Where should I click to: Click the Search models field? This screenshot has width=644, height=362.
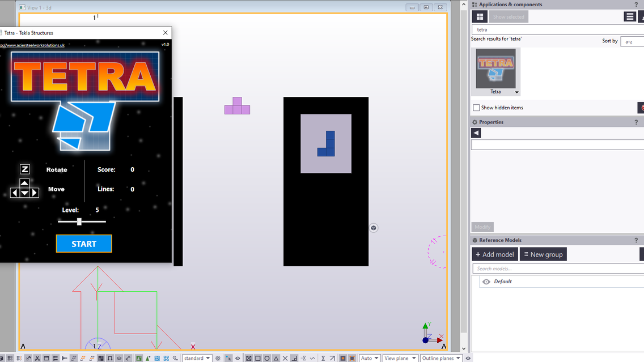click(x=558, y=269)
